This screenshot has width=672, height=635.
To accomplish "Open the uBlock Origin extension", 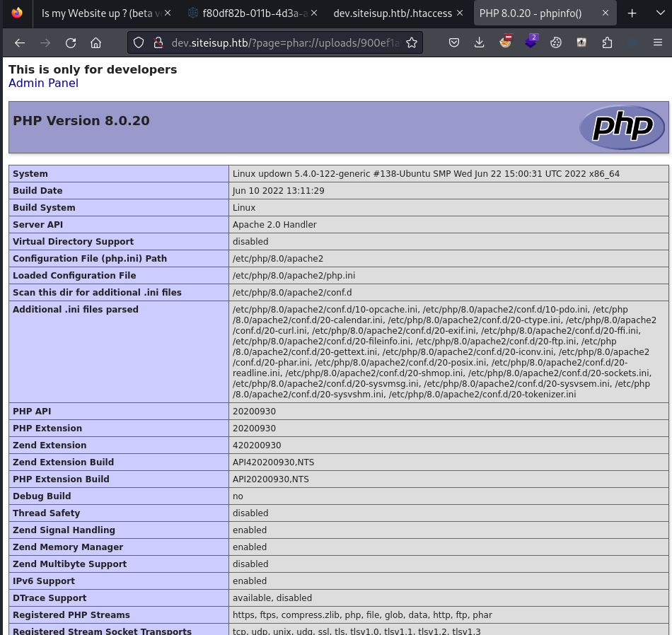I will (505, 42).
